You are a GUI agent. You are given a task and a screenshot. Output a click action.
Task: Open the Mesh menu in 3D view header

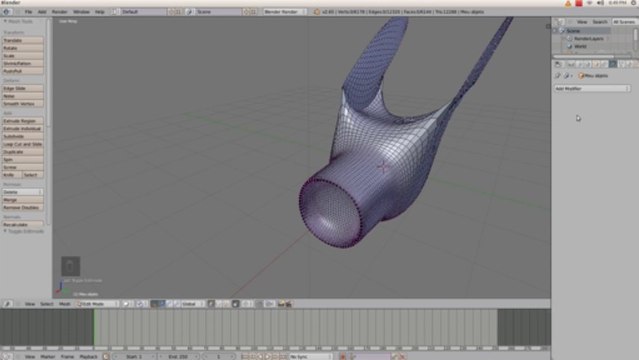pyautogui.click(x=64, y=304)
